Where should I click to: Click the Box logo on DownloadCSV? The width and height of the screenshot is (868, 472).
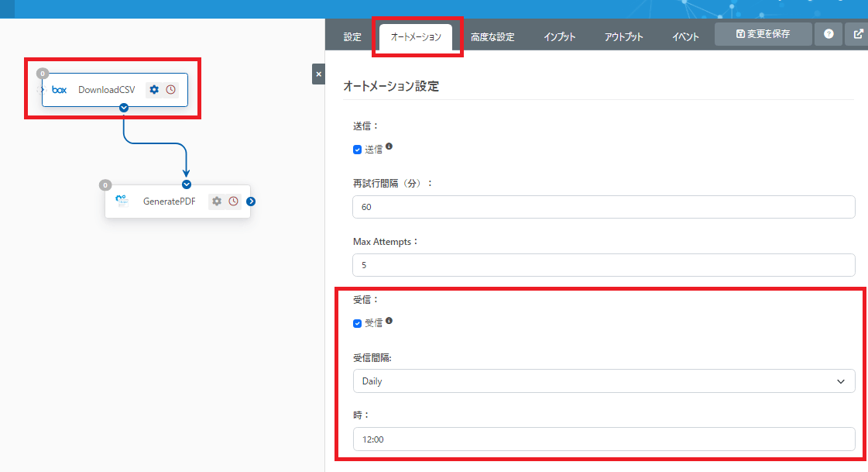click(59, 90)
